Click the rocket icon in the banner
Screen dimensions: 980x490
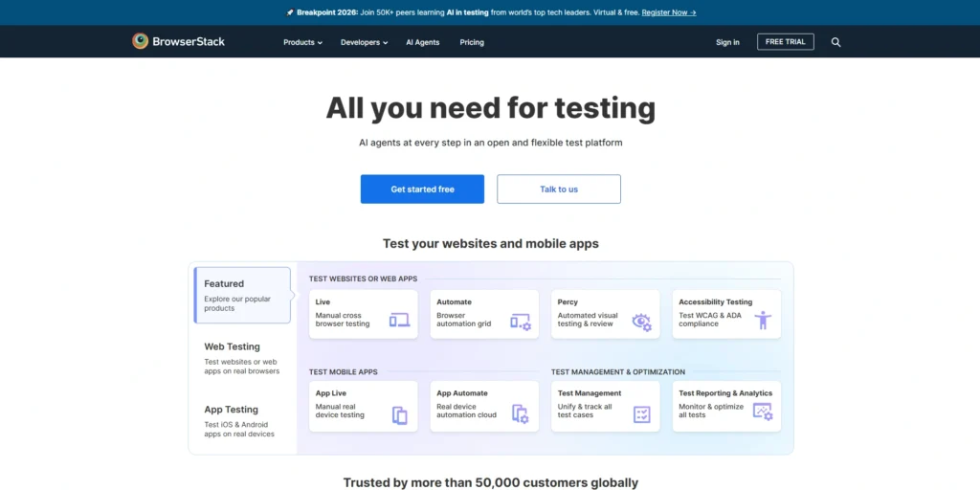tap(289, 12)
